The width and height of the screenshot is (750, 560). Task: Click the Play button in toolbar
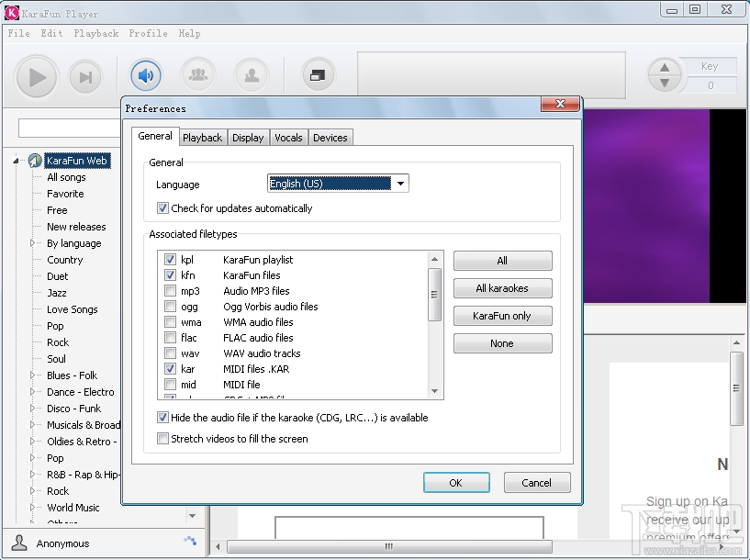pyautogui.click(x=37, y=77)
